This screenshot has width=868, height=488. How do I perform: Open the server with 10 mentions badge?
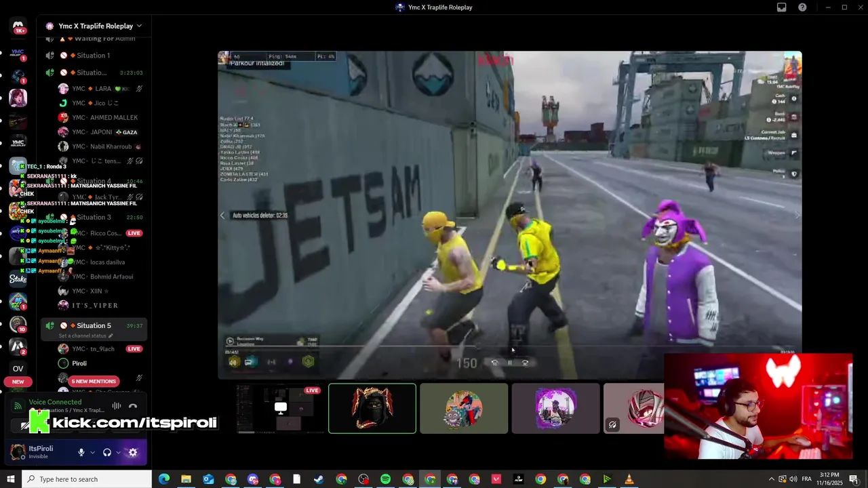click(18, 324)
